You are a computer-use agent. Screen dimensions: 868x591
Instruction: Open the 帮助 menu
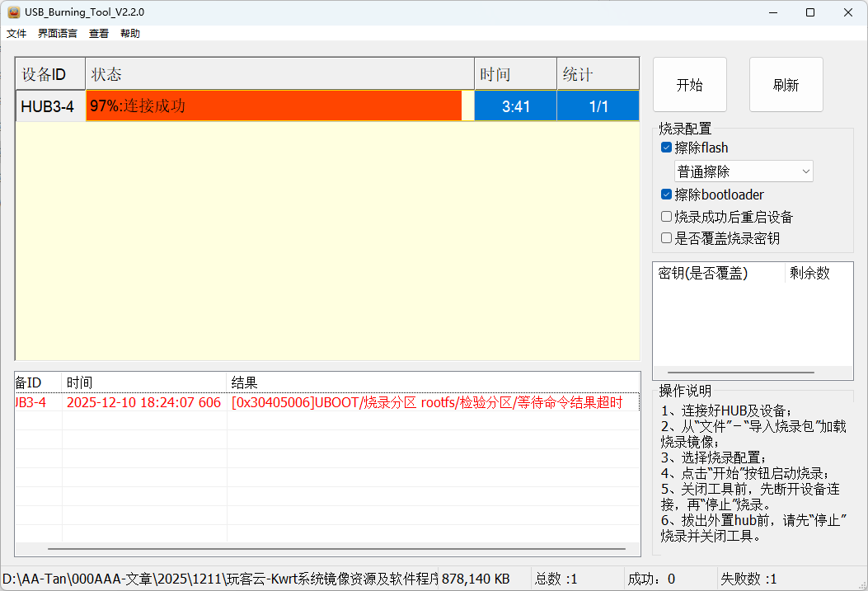130,34
